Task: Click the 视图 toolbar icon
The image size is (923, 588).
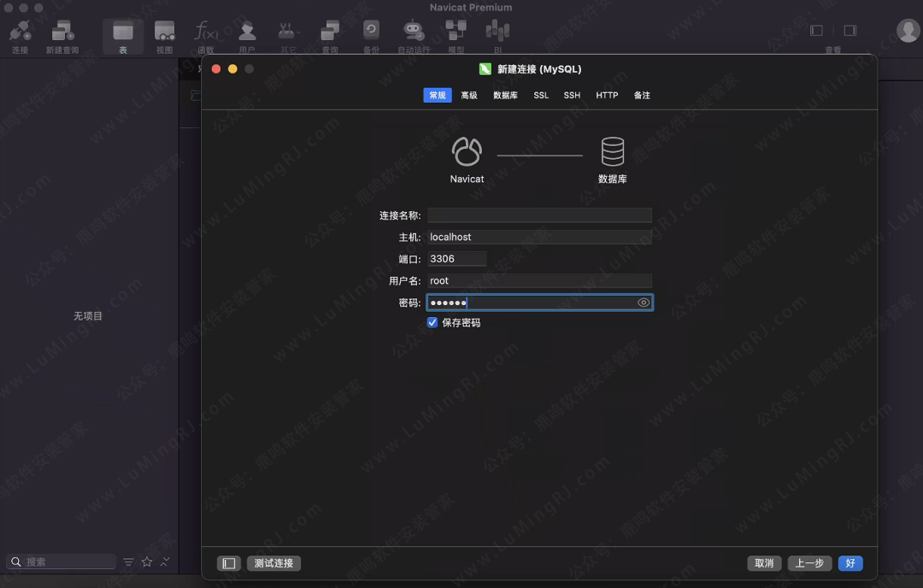Action: pyautogui.click(x=164, y=32)
